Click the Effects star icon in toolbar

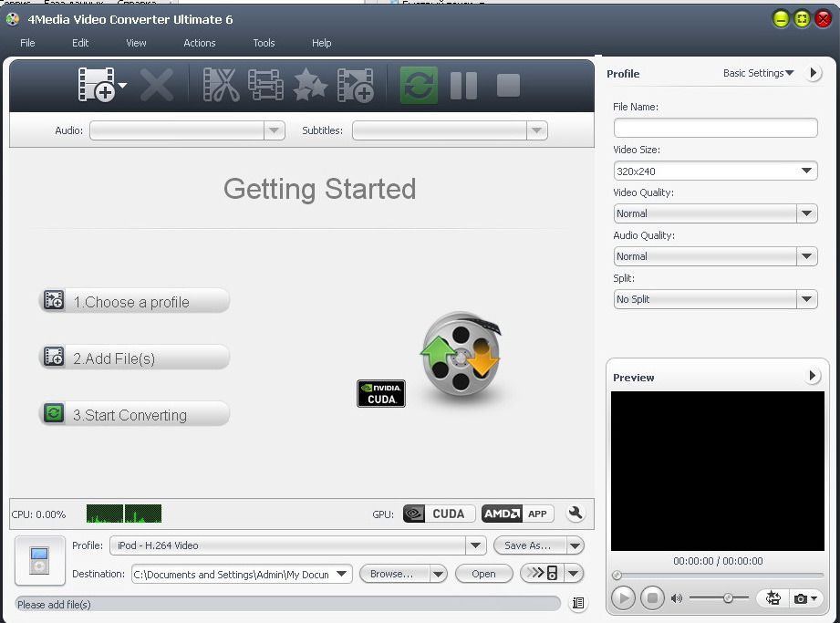310,85
